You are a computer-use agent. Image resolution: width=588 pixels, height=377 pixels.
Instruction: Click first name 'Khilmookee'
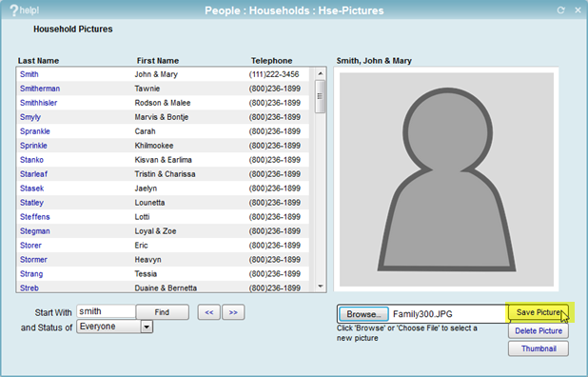(154, 146)
